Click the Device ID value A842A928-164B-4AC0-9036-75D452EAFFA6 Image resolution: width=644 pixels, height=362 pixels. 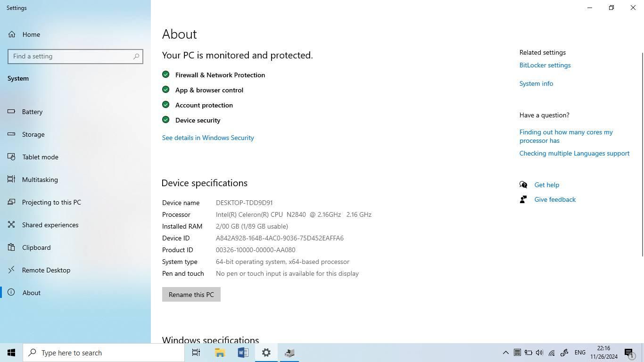point(280,238)
